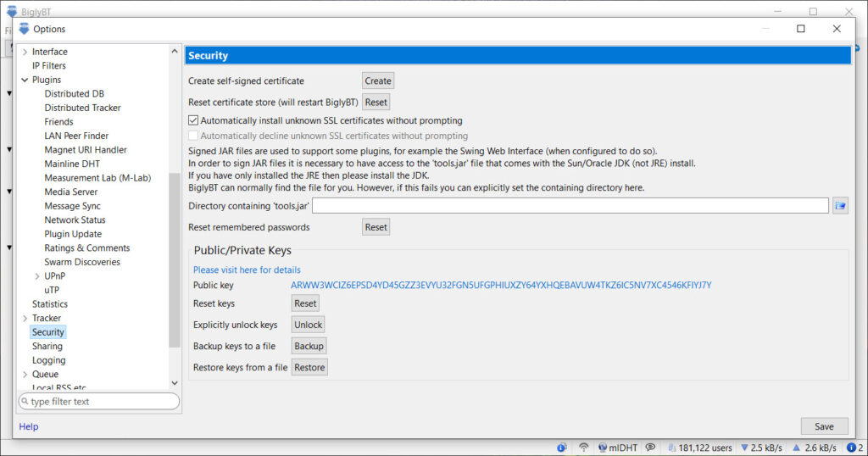Toggle automatically install unknown SSL certificates checkbox
The width and height of the screenshot is (868, 456).
point(193,120)
